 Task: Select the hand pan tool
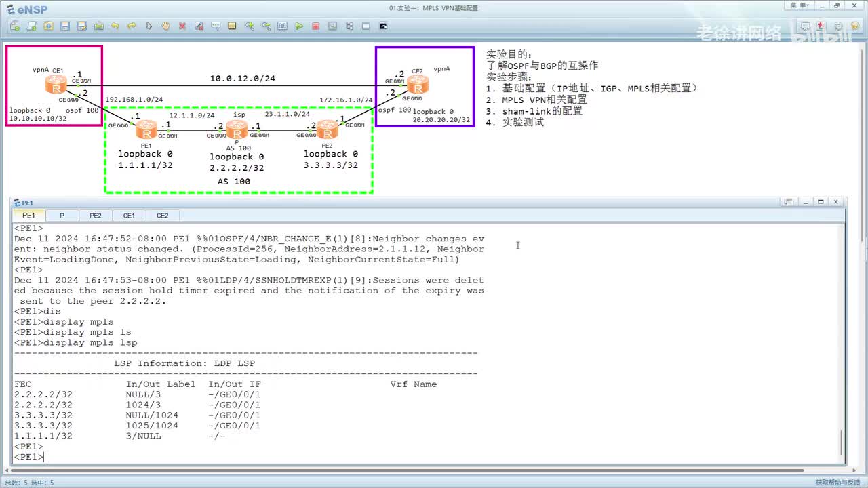165,26
